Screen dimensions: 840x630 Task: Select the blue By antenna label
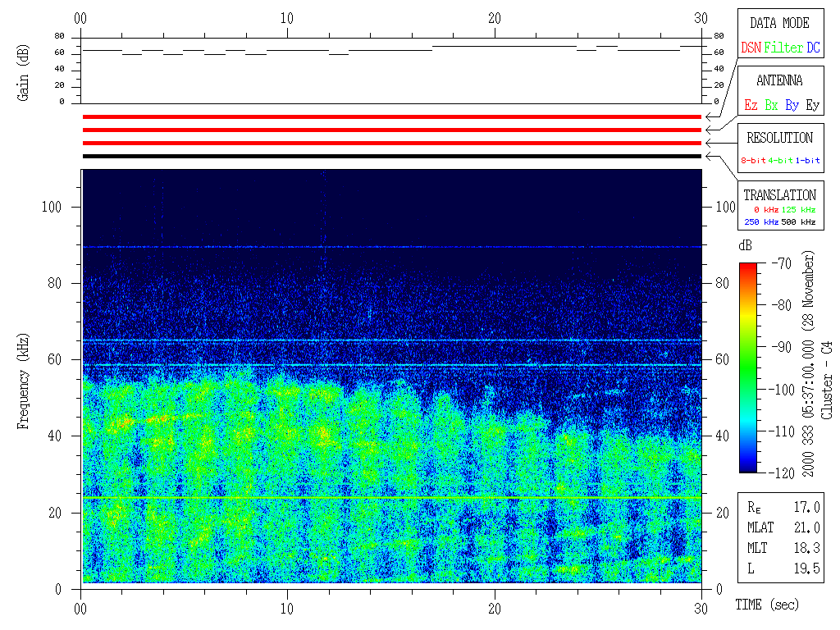792,106
